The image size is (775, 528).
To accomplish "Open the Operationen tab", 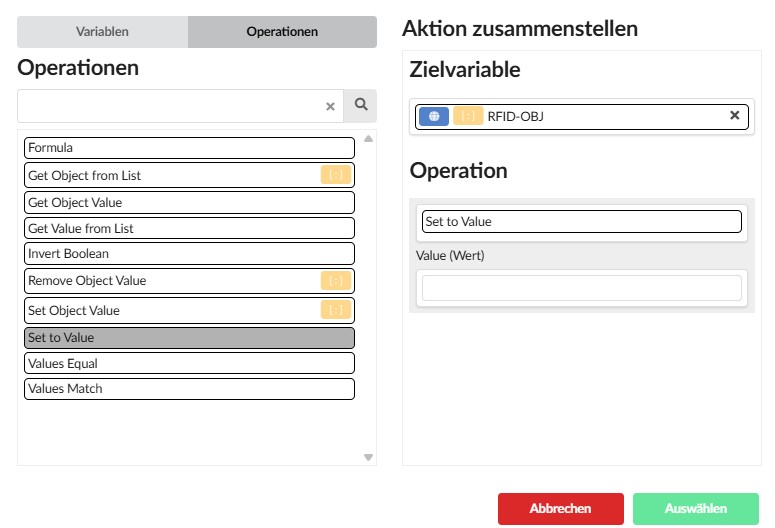I will click(282, 32).
